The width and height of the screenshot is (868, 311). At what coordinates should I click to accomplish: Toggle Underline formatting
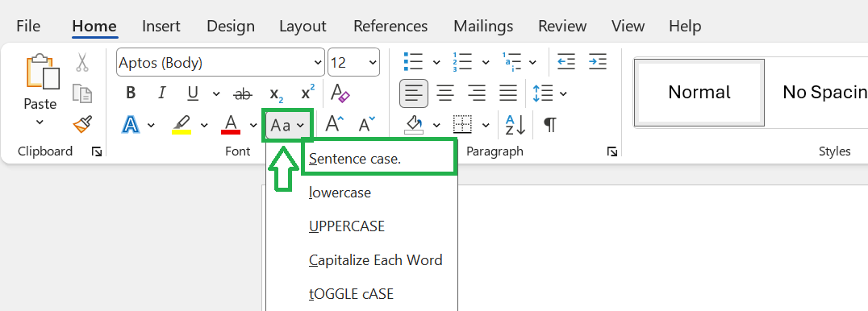tap(193, 93)
